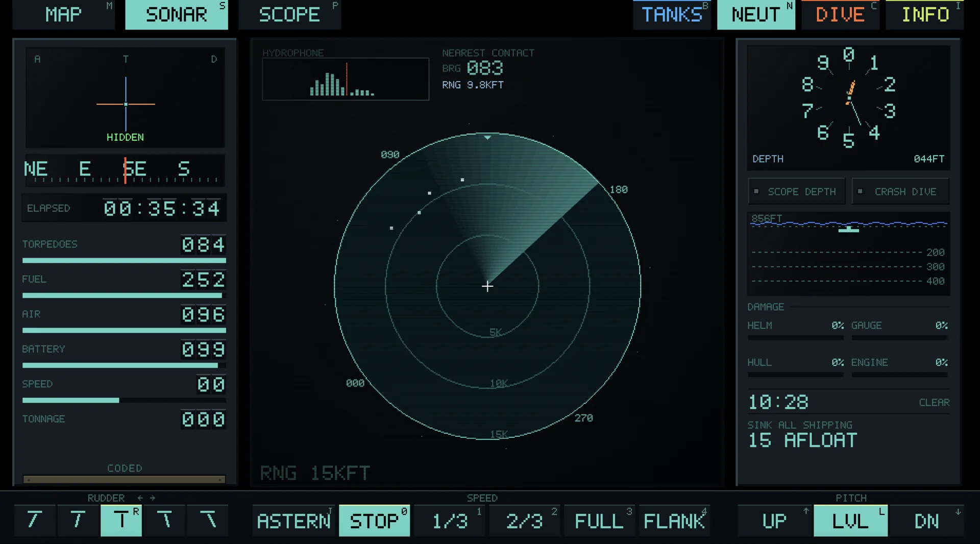980x544 pixels.
Task: Set rudder to slight right
Action: coord(164,521)
